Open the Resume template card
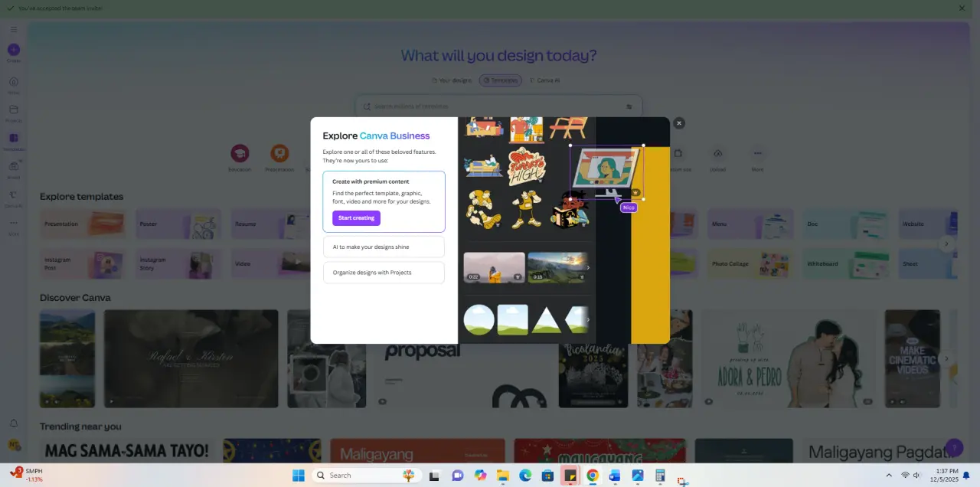Viewport: 980px width, 487px height. coord(273,224)
